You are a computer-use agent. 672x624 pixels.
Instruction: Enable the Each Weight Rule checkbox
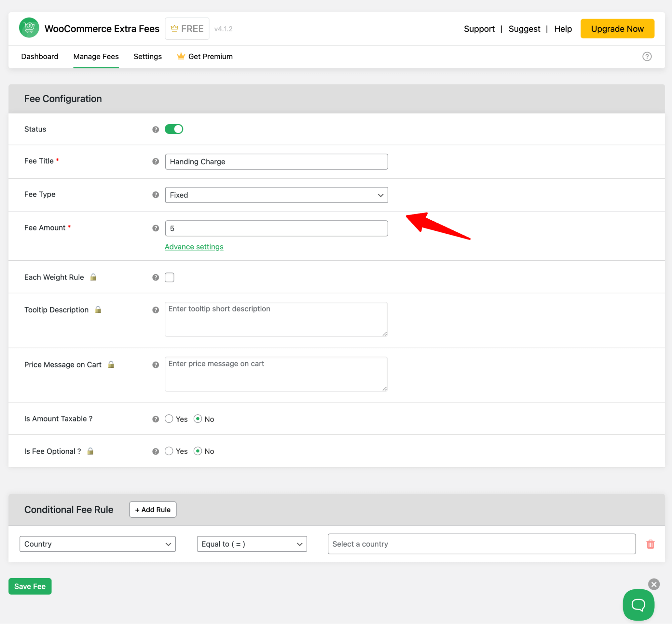(169, 278)
